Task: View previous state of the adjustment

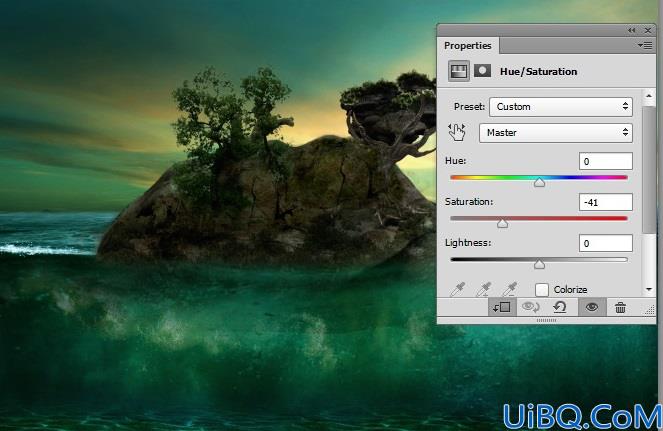Action: coord(531,307)
